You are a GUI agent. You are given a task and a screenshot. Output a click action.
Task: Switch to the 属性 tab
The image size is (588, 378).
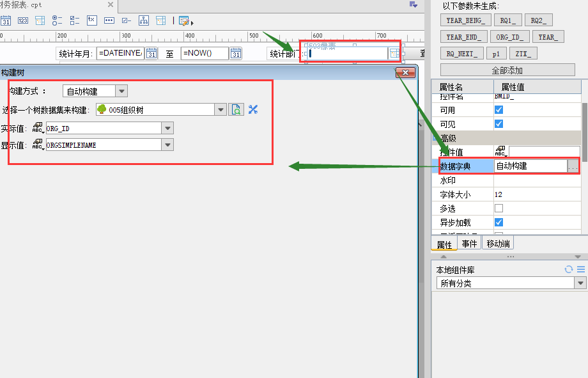coord(444,244)
